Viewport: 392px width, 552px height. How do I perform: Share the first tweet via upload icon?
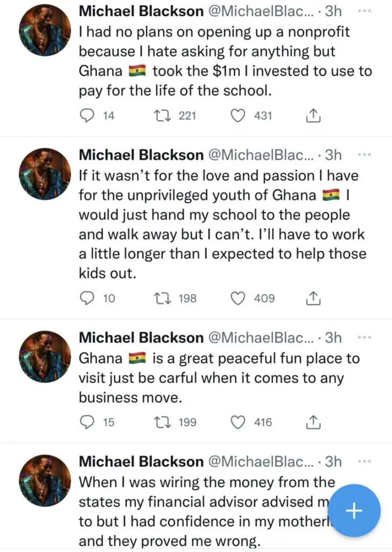(x=313, y=115)
